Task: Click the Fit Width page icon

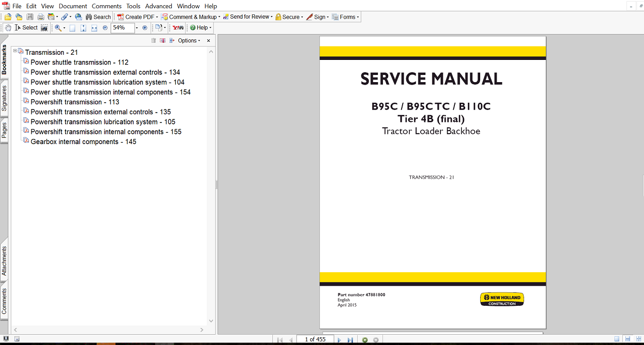Action: tap(94, 28)
